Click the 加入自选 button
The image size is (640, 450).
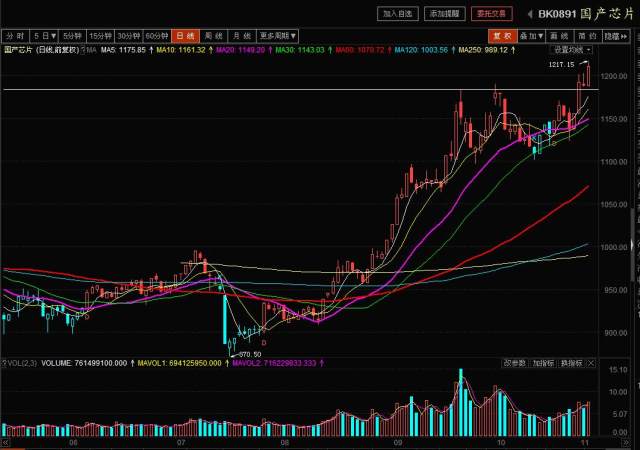(x=396, y=14)
